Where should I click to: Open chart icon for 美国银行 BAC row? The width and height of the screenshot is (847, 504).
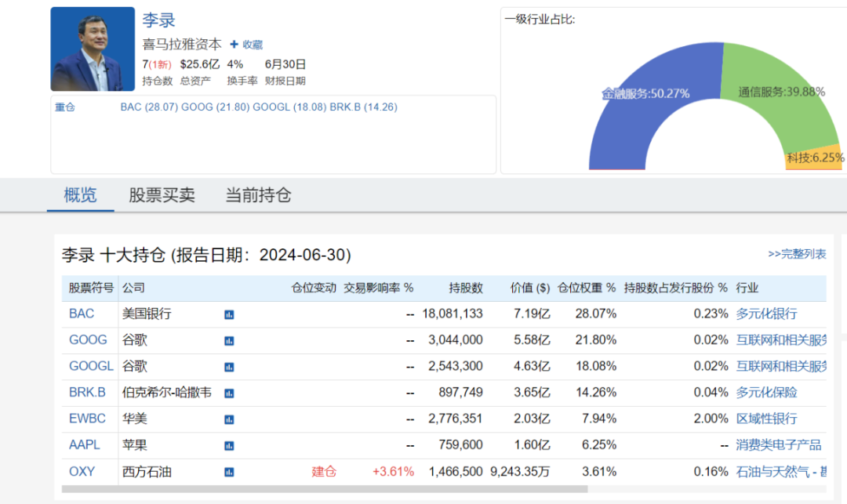coord(229,314)
